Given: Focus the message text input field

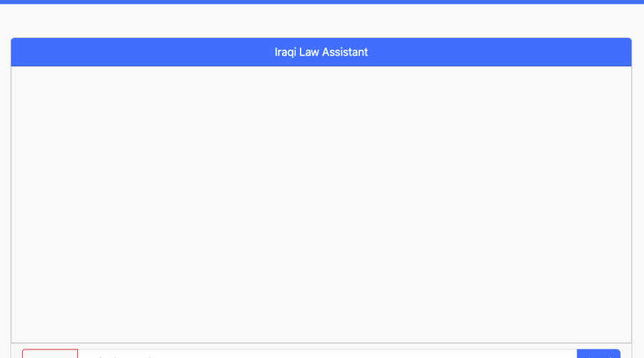Looking at the screenshot, I should pyautogui.click(x=327, y=354).
